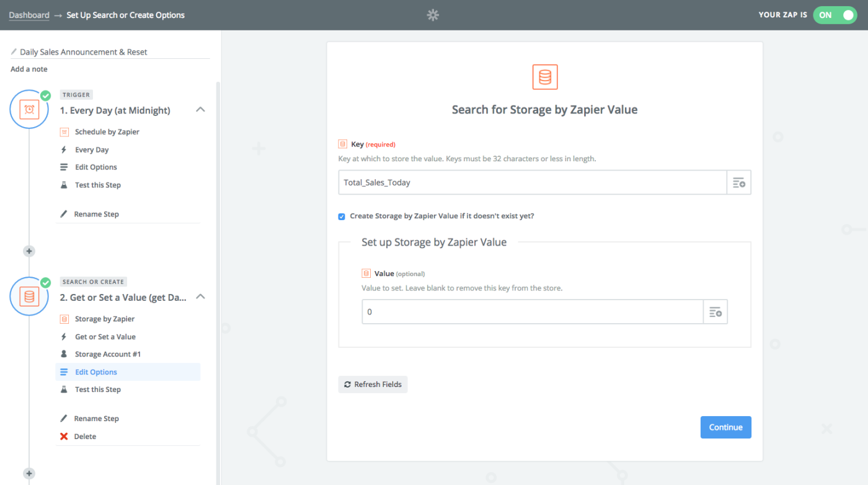The image size is (868, 485).
Task: Click the insert field icon beside Key input
Action: pyautogui.click(x=738, y=183)
